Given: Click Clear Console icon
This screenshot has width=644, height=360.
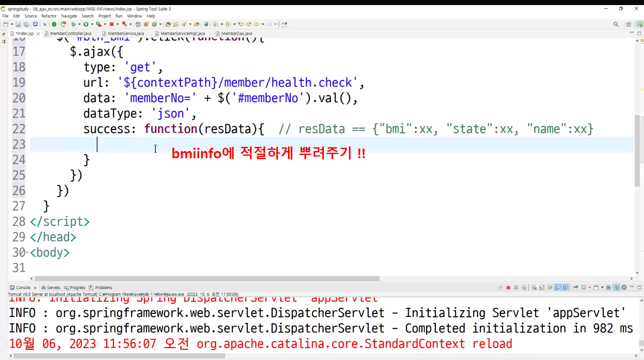Looking at the screenshot, I should coord(534,287).
